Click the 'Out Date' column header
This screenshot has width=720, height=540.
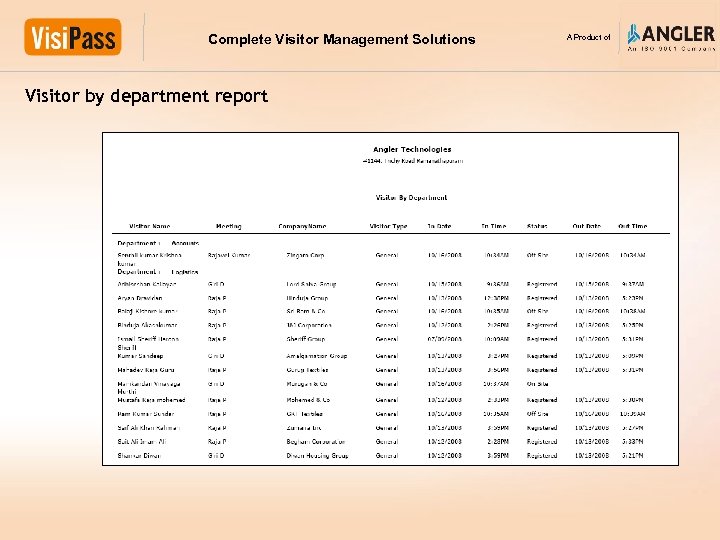[586, 226]
